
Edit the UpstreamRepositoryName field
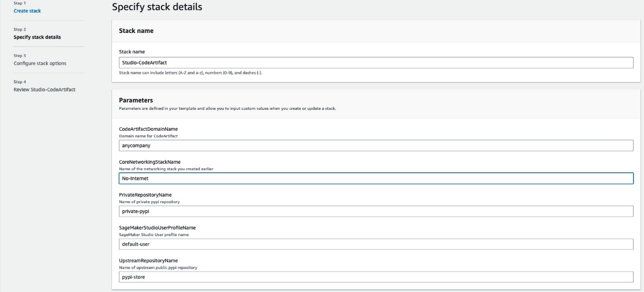[x=376, y=277]
